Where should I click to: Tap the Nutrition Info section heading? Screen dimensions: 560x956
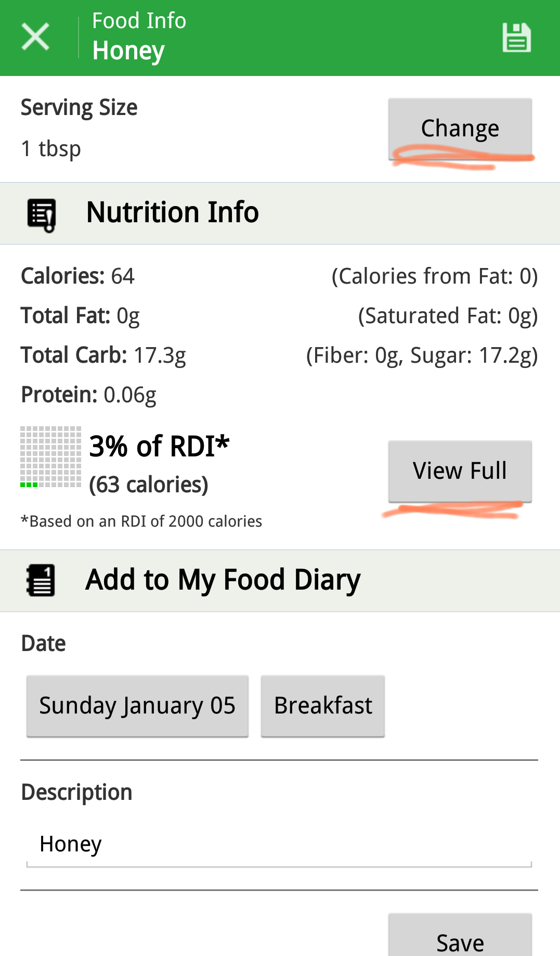pyautogui.click(x=172, y=213)
